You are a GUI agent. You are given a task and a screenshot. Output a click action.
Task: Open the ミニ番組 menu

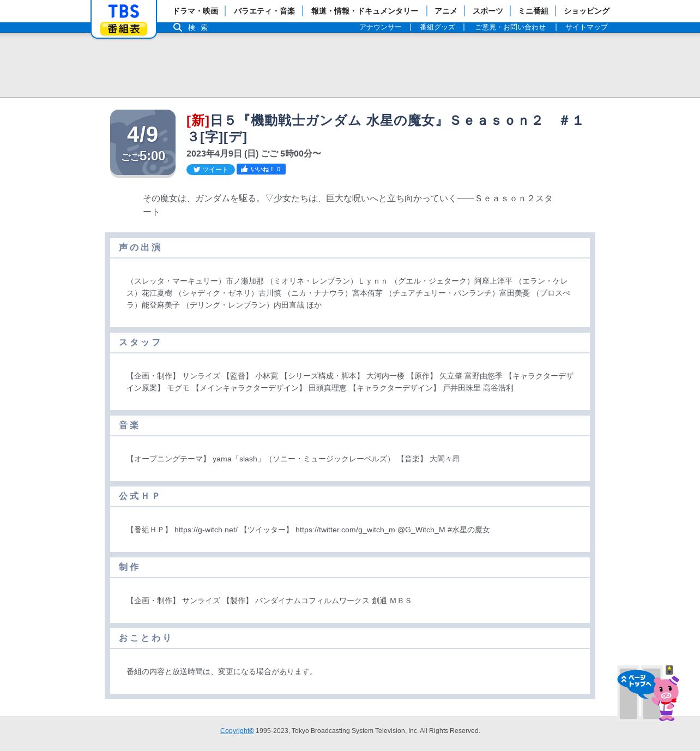(x=533, y=11)
